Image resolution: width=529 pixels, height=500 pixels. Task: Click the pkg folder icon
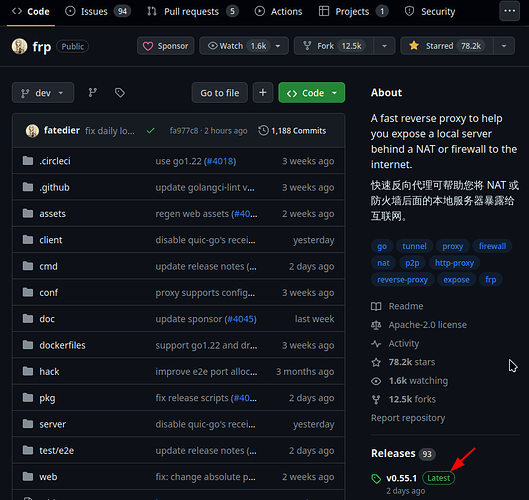[x=28, y=398]
